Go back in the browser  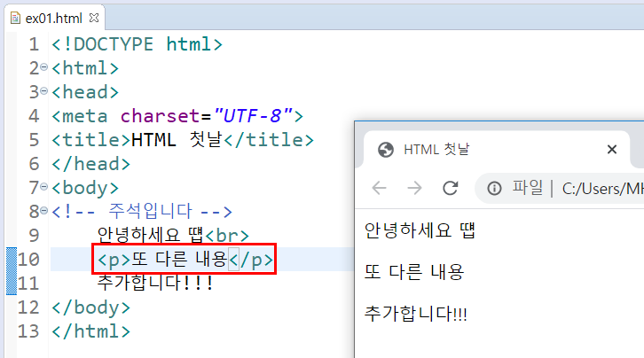point(379,188)
